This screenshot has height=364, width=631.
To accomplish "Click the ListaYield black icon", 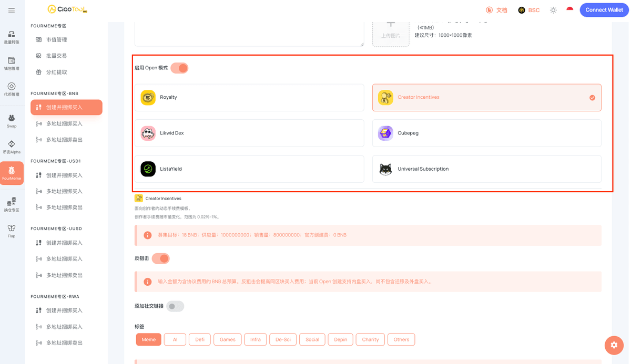I will (148, 169).
